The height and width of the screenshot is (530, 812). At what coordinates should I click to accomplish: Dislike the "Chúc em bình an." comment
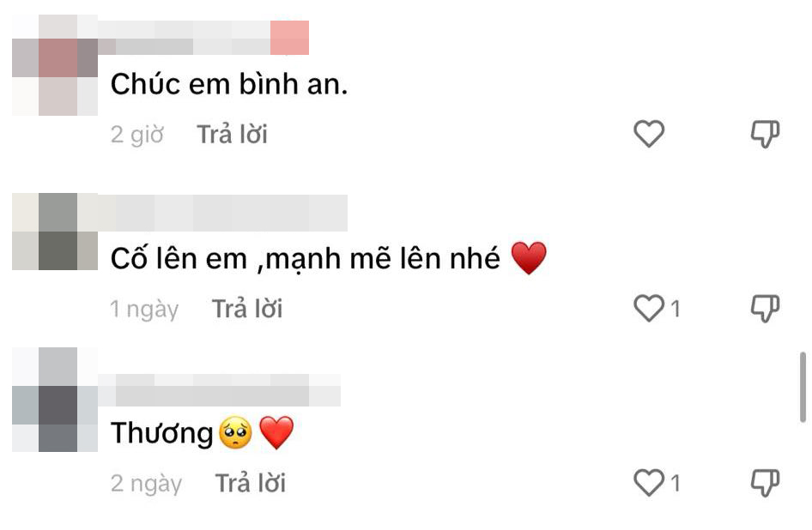[766, 134]
